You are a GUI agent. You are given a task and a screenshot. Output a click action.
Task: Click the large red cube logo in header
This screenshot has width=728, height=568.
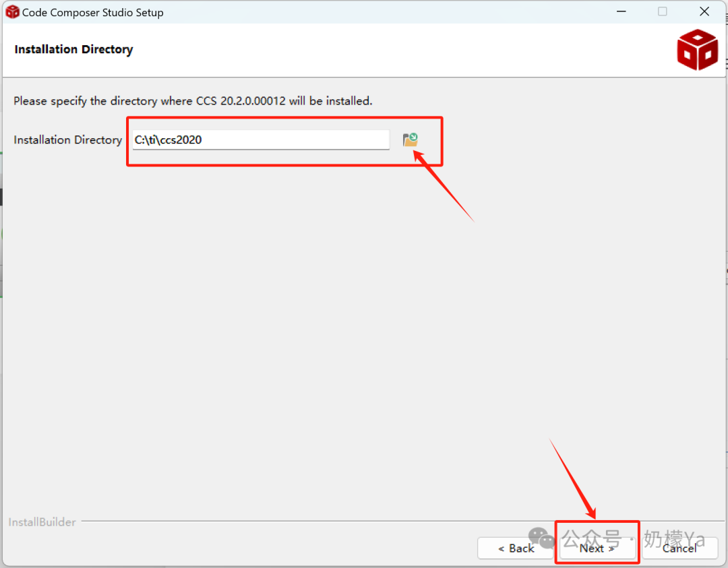pos(697,50)
